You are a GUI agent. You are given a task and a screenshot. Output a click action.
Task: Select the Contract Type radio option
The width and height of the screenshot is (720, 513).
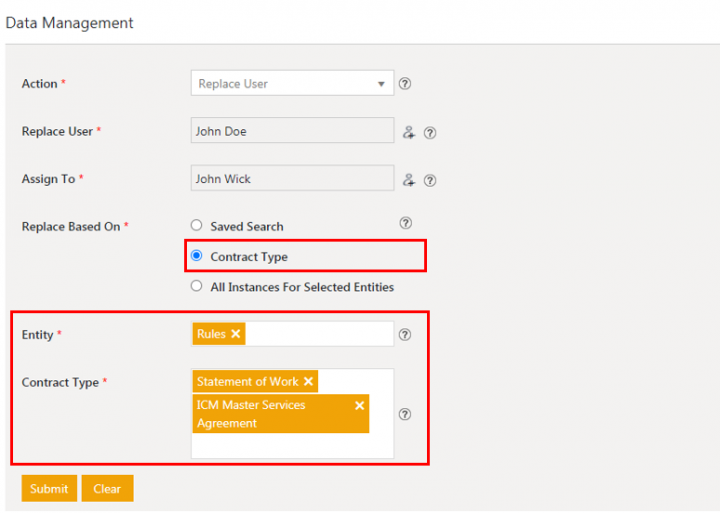(197, 256)
